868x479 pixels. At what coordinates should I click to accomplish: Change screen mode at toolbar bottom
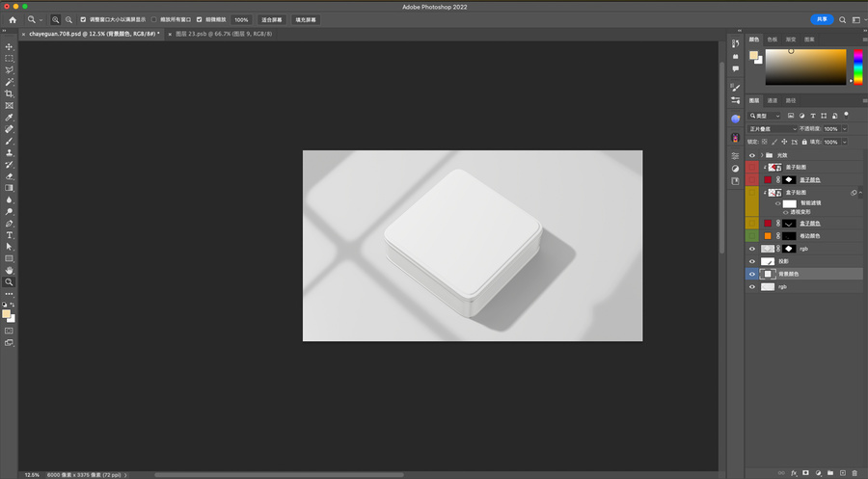[x=9, y=343]
